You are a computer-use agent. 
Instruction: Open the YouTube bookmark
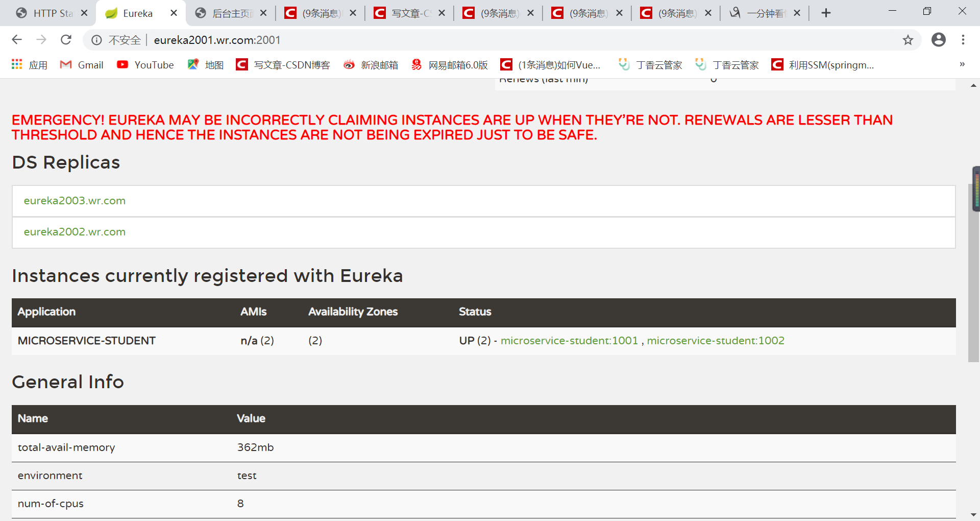point(145,65)
